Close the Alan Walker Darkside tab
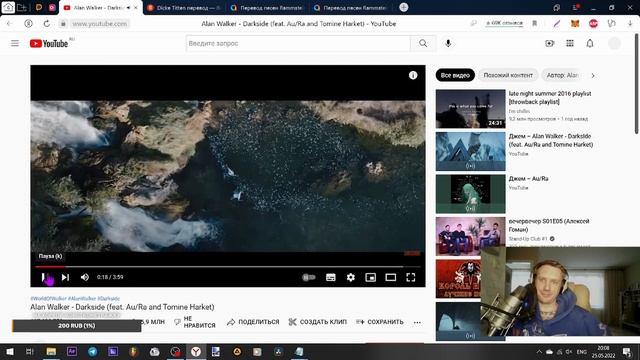This screenshot has height=360, width=640. point(136,8)
